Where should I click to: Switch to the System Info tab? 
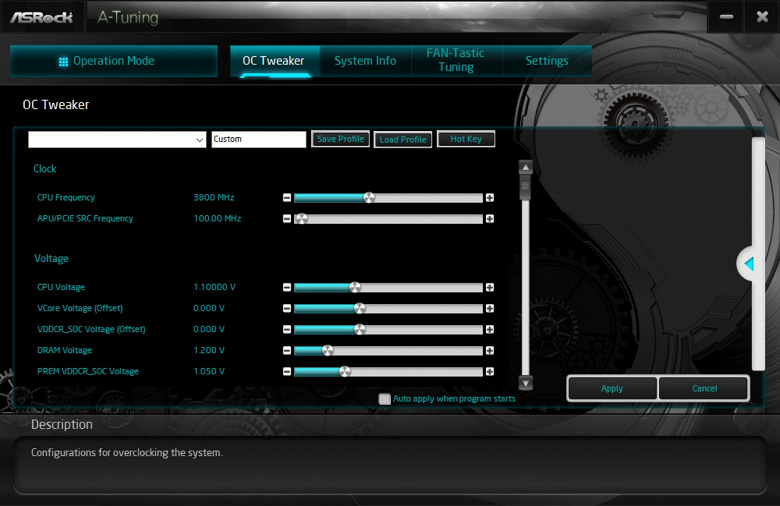click(365, 61)
